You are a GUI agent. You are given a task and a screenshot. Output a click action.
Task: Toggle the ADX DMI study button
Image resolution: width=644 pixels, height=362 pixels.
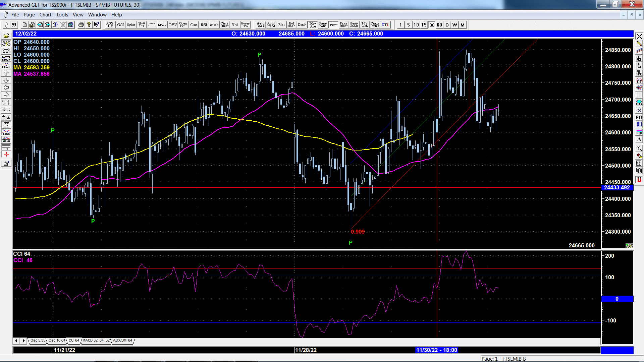click(110, 25)
